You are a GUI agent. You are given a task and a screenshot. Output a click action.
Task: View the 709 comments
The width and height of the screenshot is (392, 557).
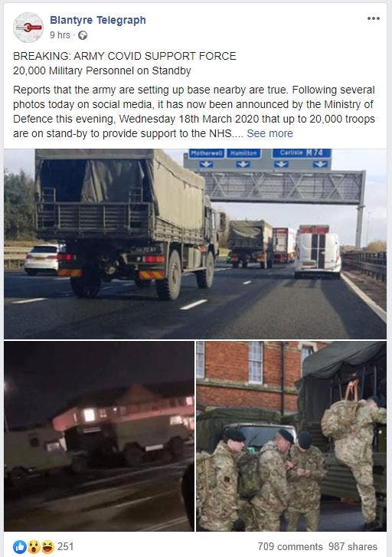(289, 546)
